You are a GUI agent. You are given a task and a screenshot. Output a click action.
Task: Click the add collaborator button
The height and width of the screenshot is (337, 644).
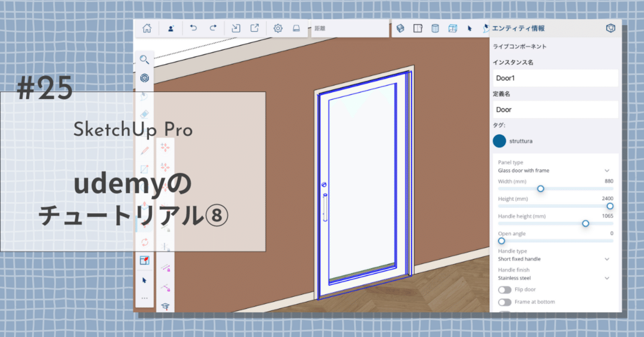[x=170, y=28]
